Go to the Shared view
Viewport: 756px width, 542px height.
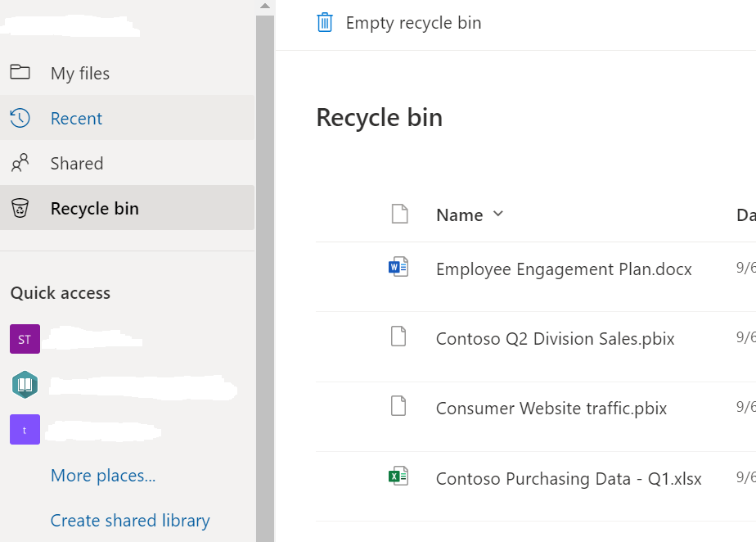77,164
